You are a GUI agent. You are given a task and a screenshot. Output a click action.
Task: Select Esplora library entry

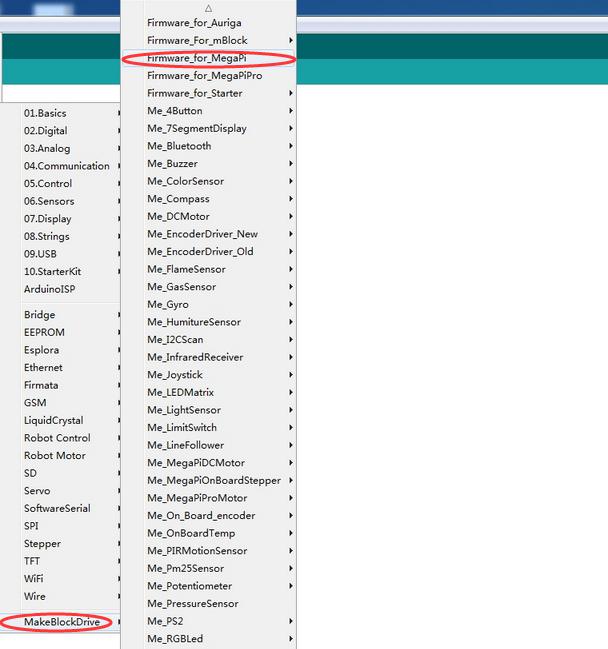[x=60, y=350]
